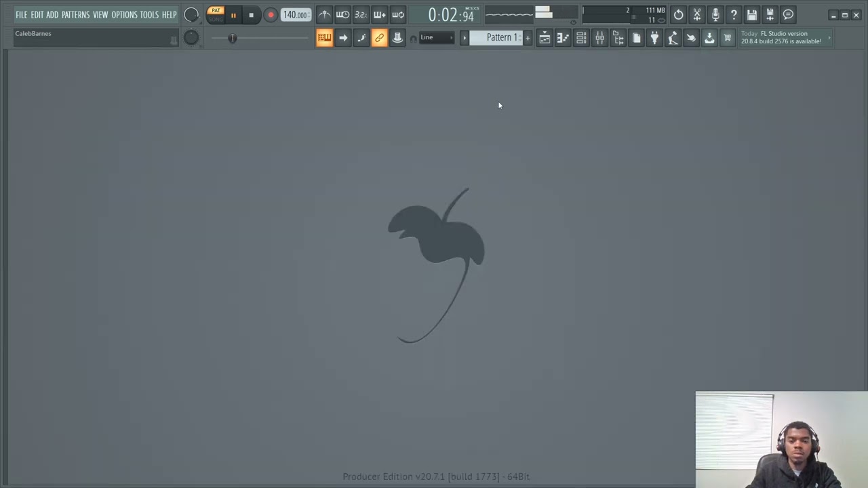868x488 pixels.
Task: Click the render as audio file icon
Action: 770,15
